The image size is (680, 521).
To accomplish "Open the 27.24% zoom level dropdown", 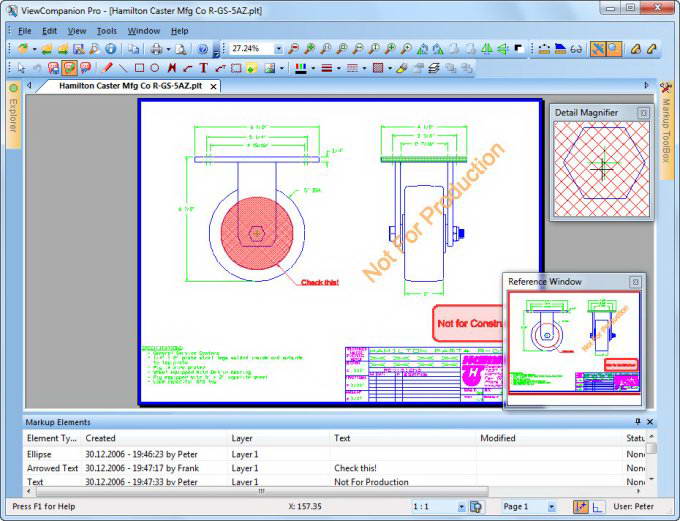I will click(x=278, y=49).
